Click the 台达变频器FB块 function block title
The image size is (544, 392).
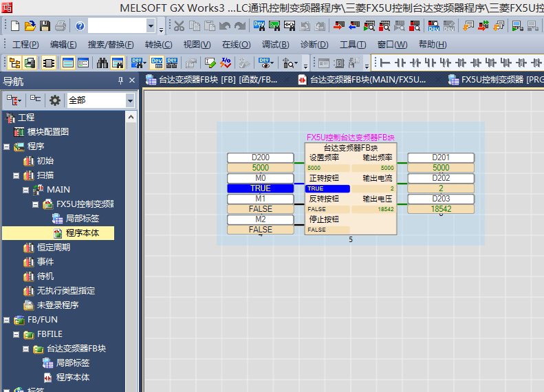pos(351,148)
